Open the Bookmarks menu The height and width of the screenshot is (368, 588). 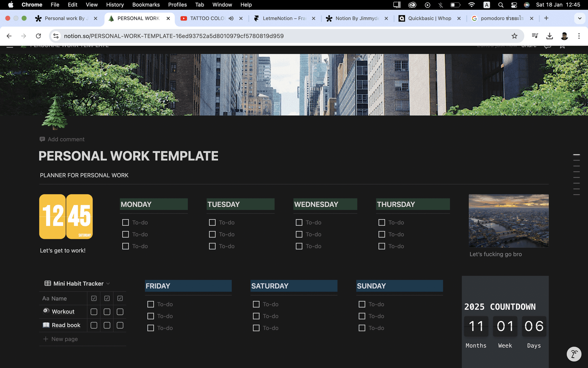146,5
